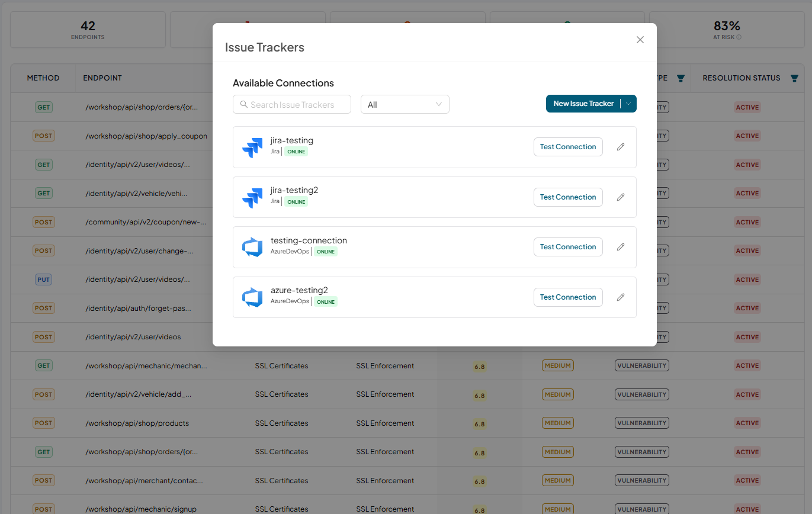Click the Search Issue Trackers field
This screenshot has height=514, width=812.
coord(292,104)
